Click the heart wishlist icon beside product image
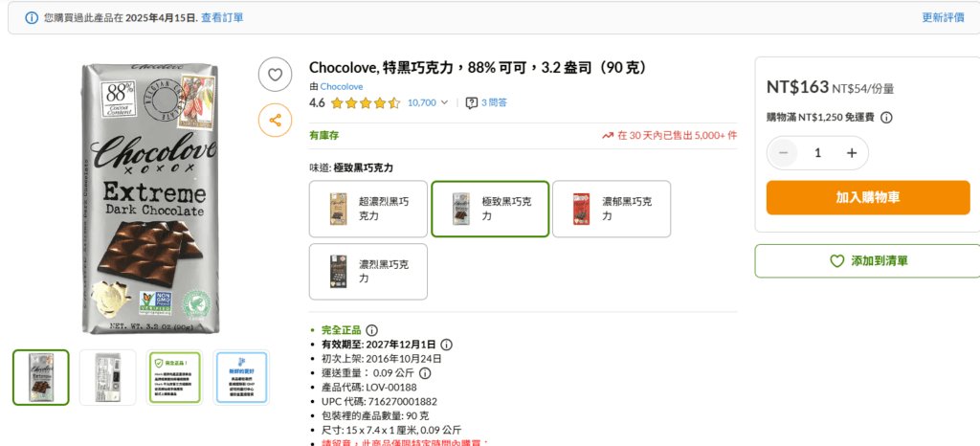980x446 pixels. [x=276, y=75]
